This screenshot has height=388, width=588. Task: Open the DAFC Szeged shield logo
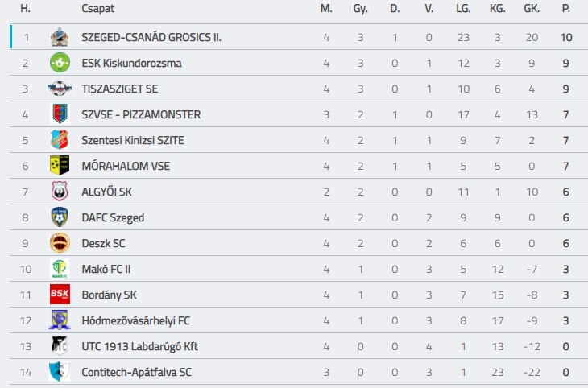pyautogui.click(x=60, y=217)
